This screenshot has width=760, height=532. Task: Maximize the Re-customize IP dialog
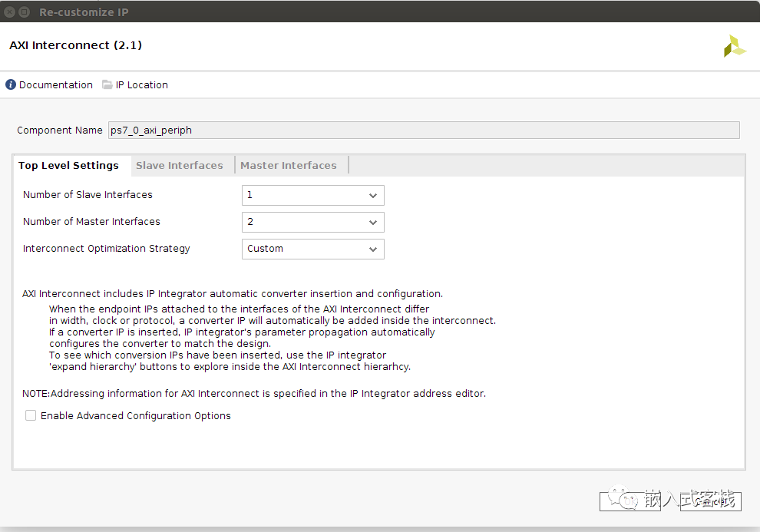pyautogui.click(x=25, y=12)
